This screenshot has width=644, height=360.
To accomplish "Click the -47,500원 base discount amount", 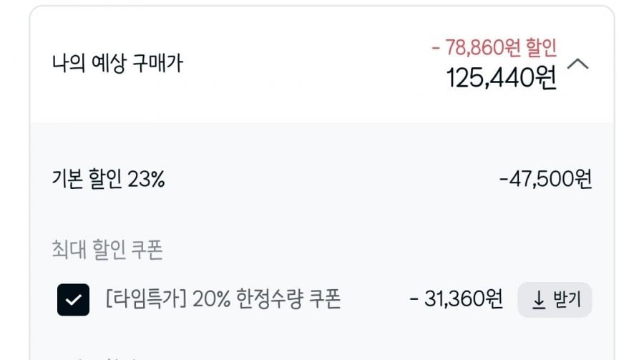I will (x=545, y=179).
